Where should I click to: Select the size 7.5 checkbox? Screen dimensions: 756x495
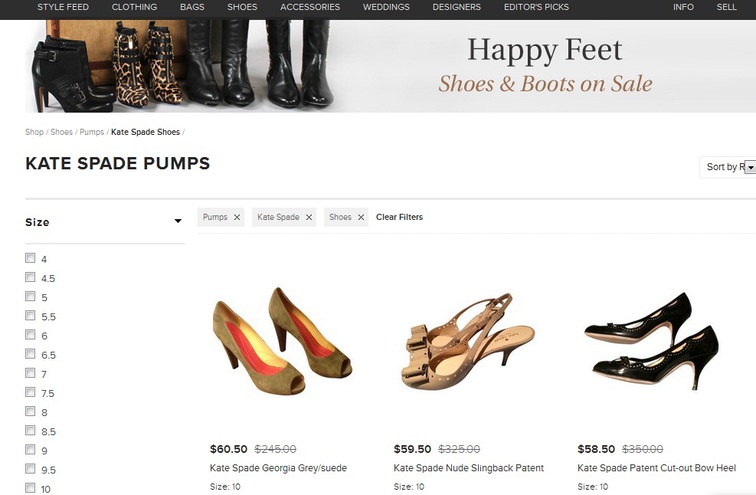click(30, 392)
